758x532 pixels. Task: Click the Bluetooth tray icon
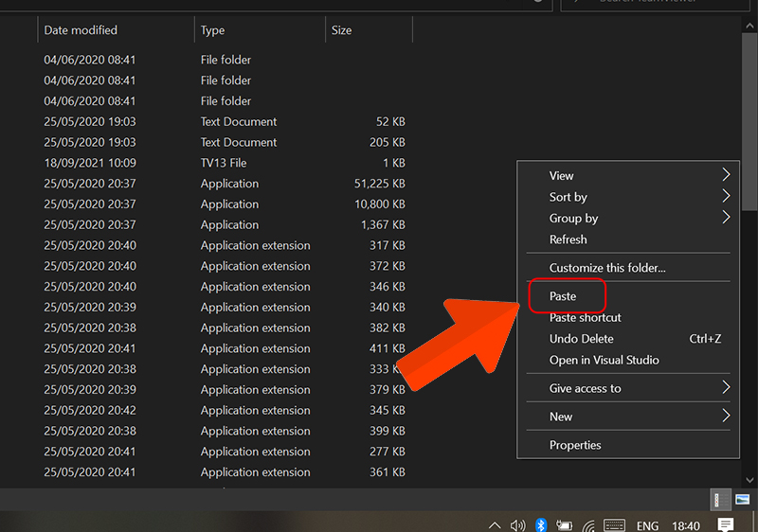541,525
